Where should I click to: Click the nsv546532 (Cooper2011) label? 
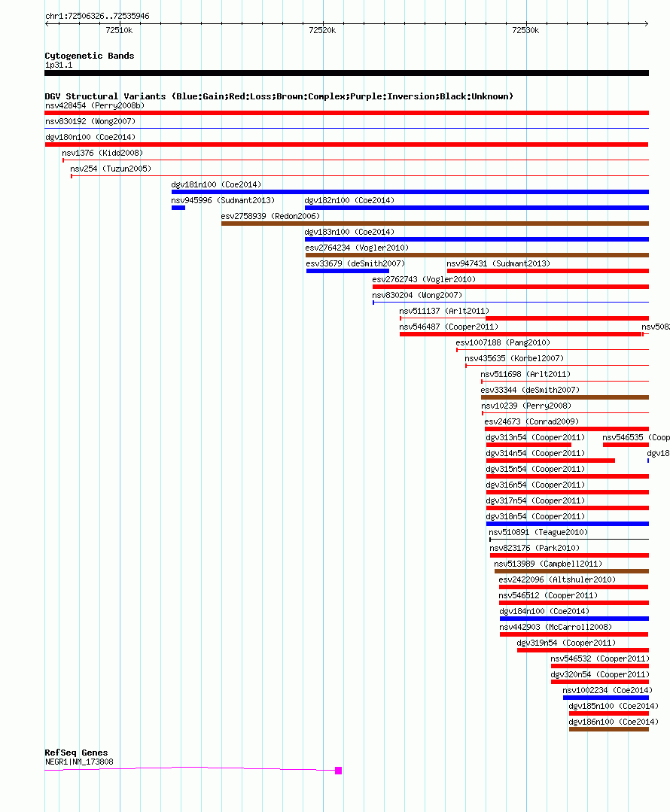coord(600,658)
